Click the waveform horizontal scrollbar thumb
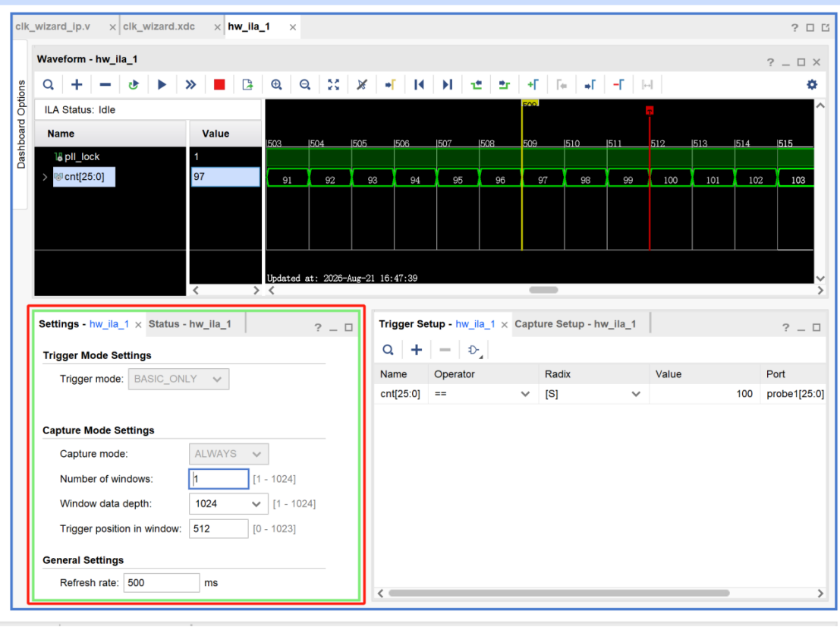 (543, 290)
